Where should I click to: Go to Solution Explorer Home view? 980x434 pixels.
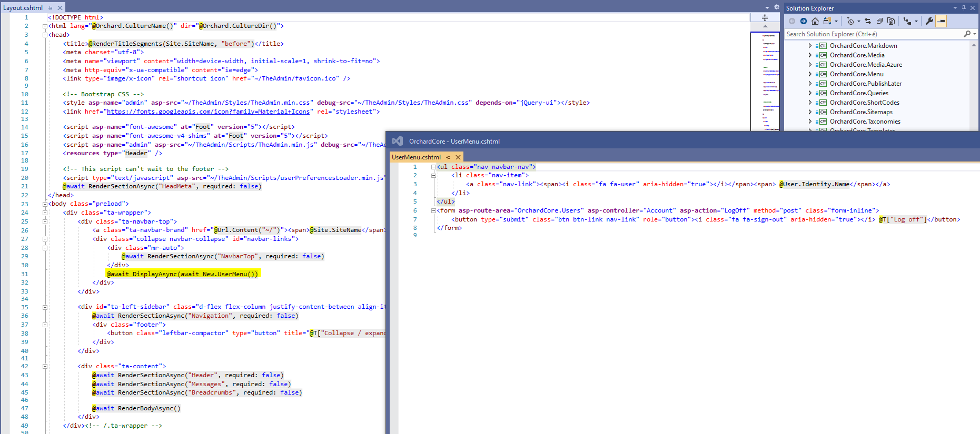coord(815,21)
